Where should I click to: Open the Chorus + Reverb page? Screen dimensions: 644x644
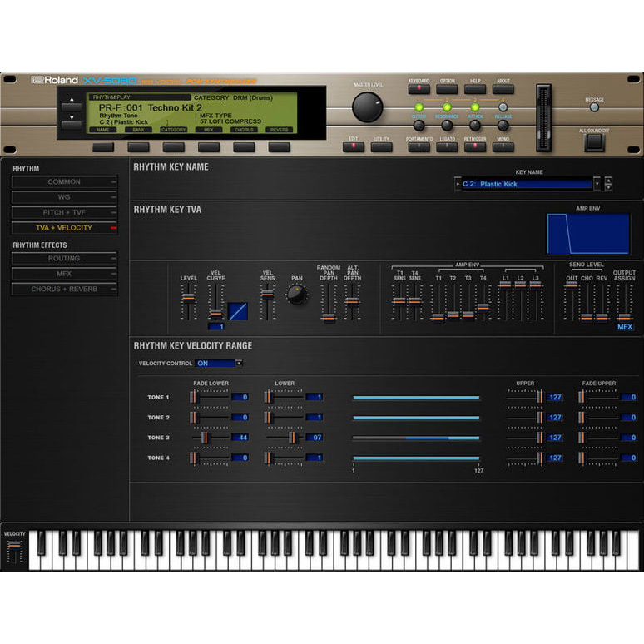pyautogui.click(x=64, y=289)
